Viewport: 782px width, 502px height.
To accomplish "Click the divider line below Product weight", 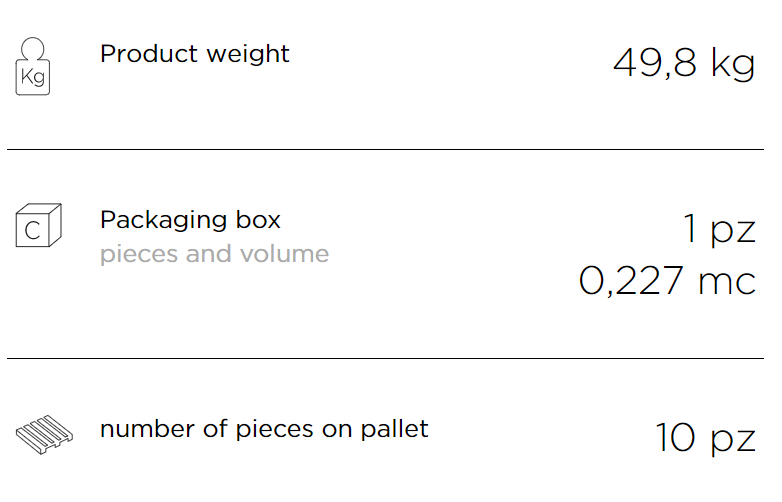I will (x=386, y=149).
